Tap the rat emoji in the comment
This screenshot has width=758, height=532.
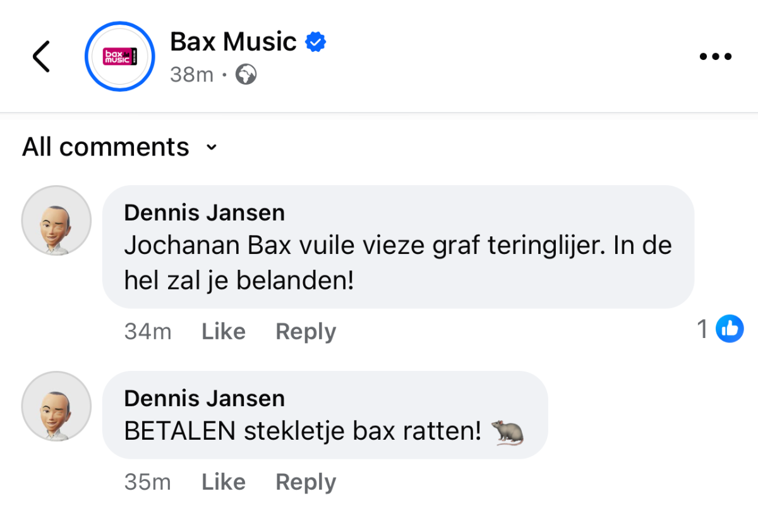(508, 432)
